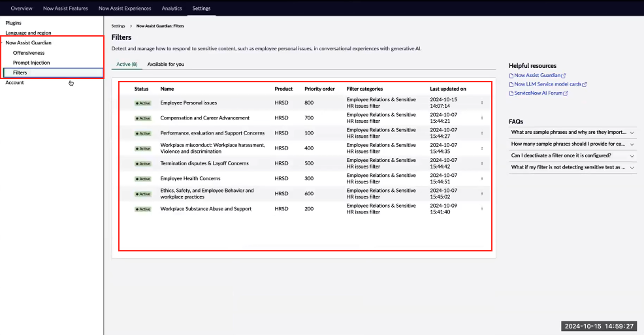Image resolution: width=644 pixels, height=335 pixels.
Task: Open Now Assist Experiences in top navigation
Action: tap(125, 8)
